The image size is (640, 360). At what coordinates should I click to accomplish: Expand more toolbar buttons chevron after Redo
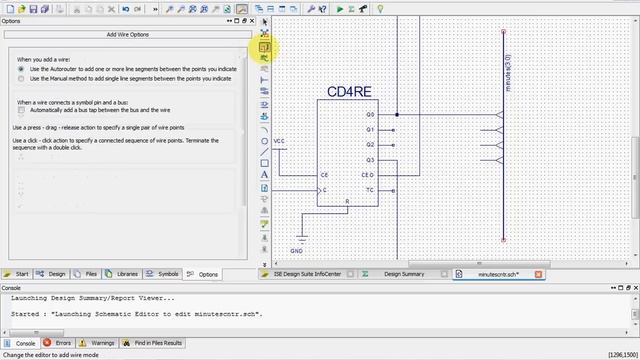click(155, 9)
